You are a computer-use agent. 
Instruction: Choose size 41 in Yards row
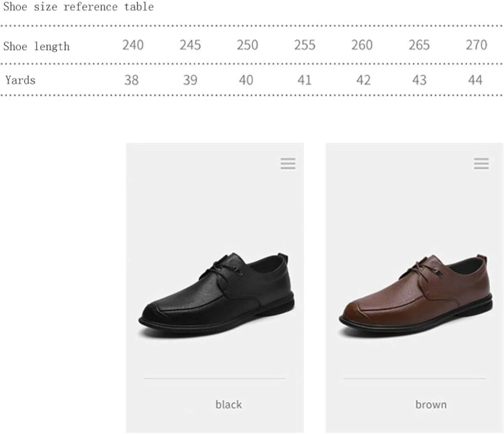coord(304,80)
